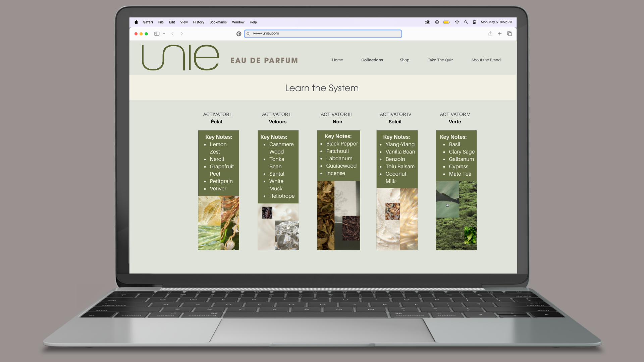
Task: Open a new tab with plus icon
Action: [x=500, y=34]
